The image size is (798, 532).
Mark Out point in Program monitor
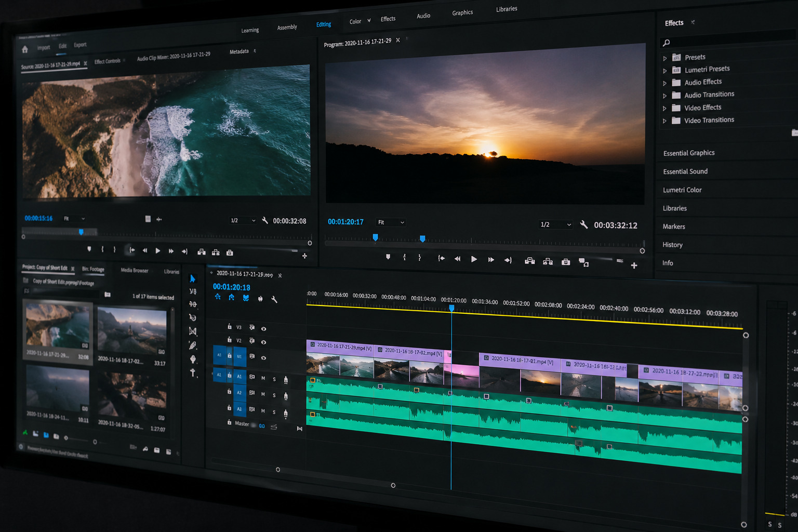pos(419,258)
